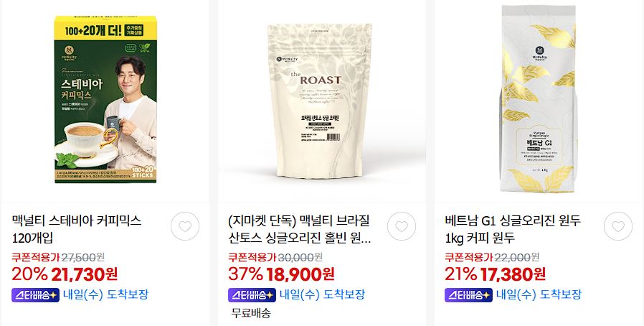The image size is (644, 326).
Task: Add 베트남 G1 원두 to wishlist via heart
Action: point(618,226)
